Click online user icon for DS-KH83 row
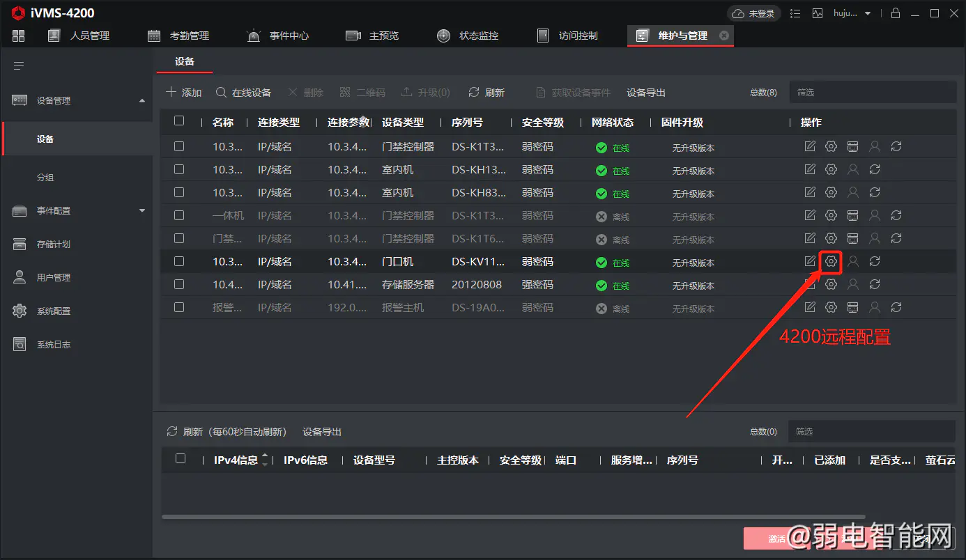966x560 pixels. coord(852,192)
